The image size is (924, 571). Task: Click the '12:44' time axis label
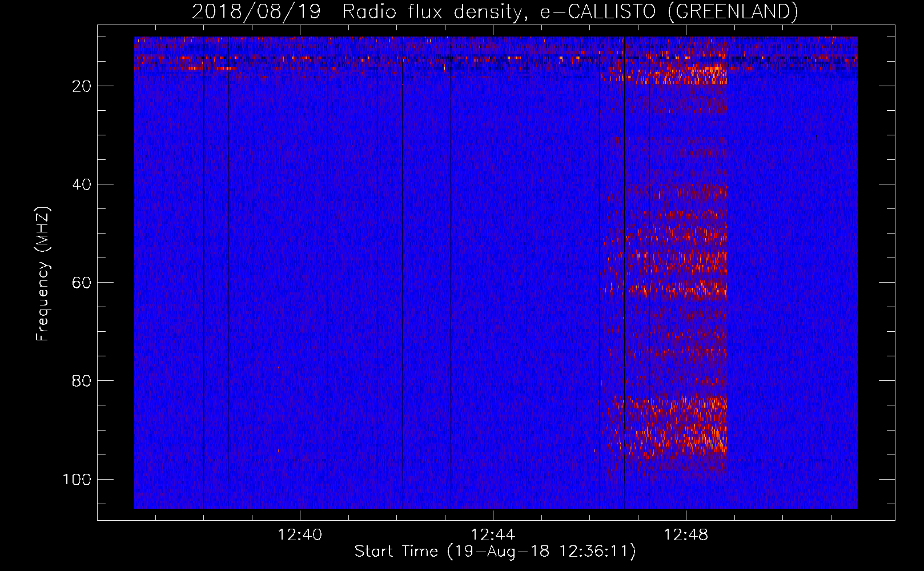tap(493, 535)
